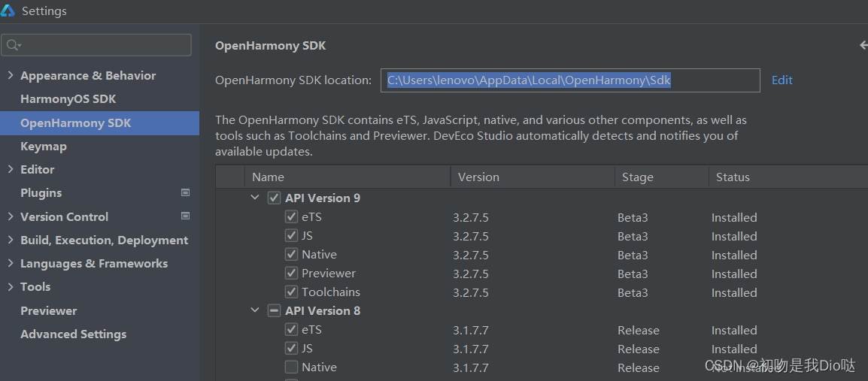Expand Appearance & Behavior chevron
This screenshot has width=868, height=381.
(x=11, y=75)
